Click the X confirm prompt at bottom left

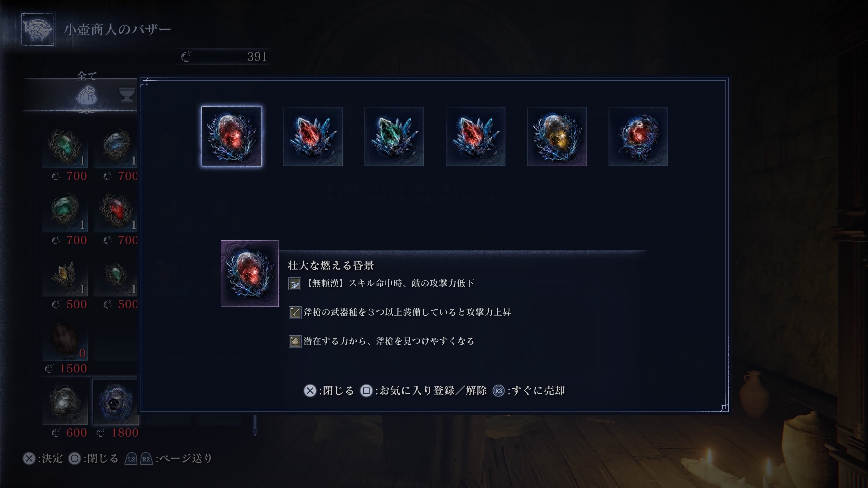[x=43, y=458]
